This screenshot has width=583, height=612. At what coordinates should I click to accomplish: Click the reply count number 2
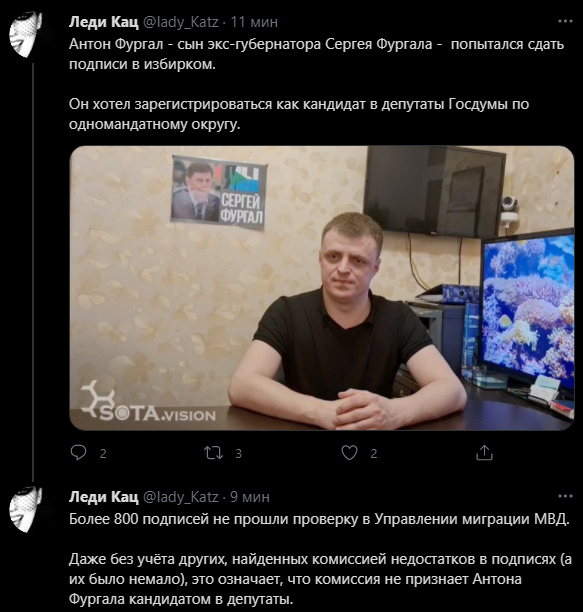click(x=103, y=454)
